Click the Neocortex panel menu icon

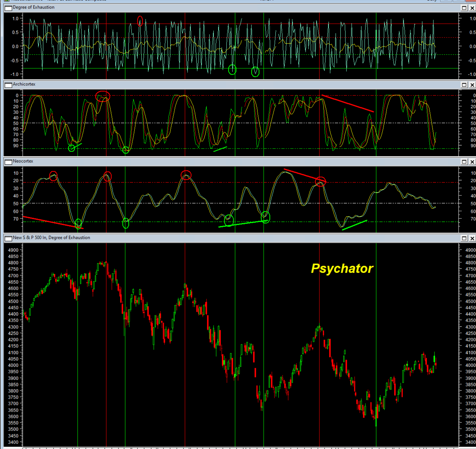click(8, 162)
